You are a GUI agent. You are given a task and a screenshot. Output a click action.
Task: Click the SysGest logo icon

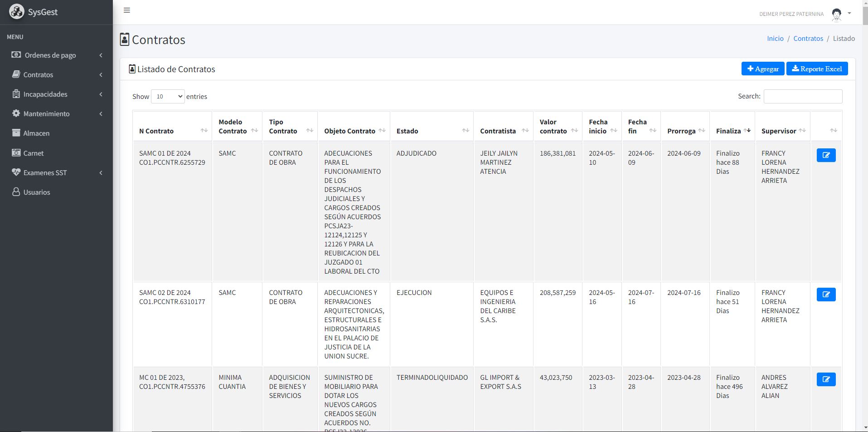17,12
